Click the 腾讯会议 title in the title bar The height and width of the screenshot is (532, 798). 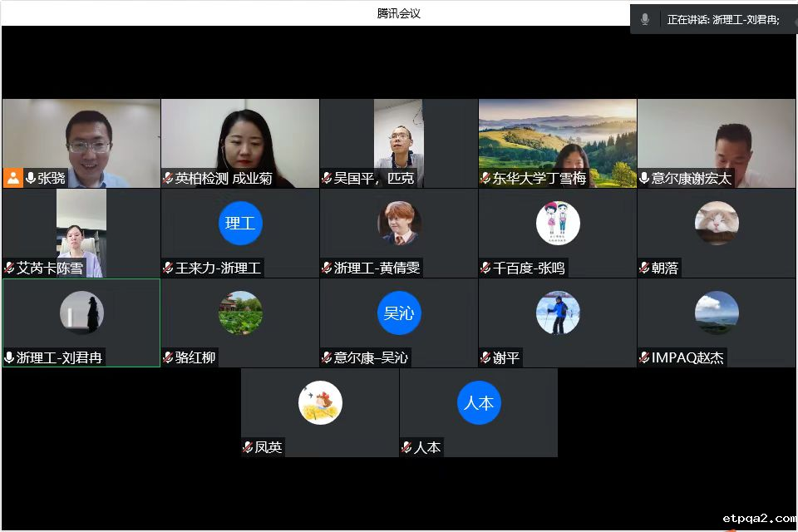(x=398, y=12)
